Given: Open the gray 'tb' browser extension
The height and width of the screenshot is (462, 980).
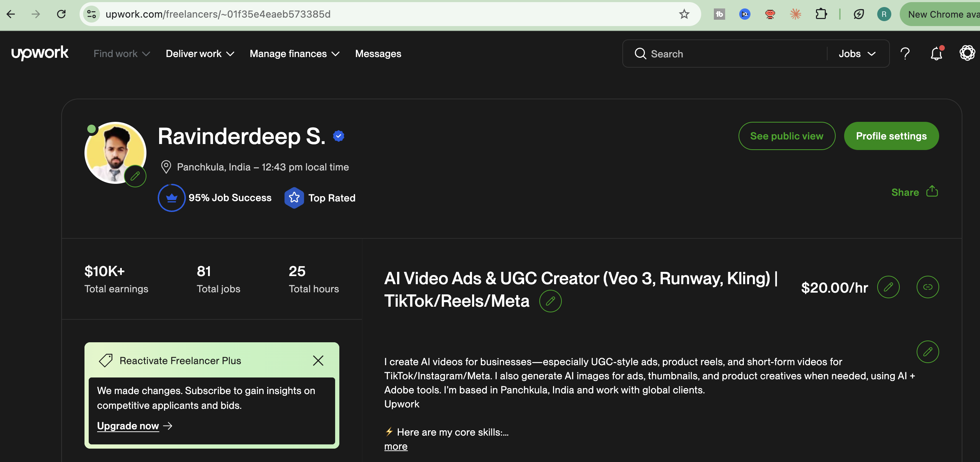Looking at the screenshot, I should click(x=719, y=14).
